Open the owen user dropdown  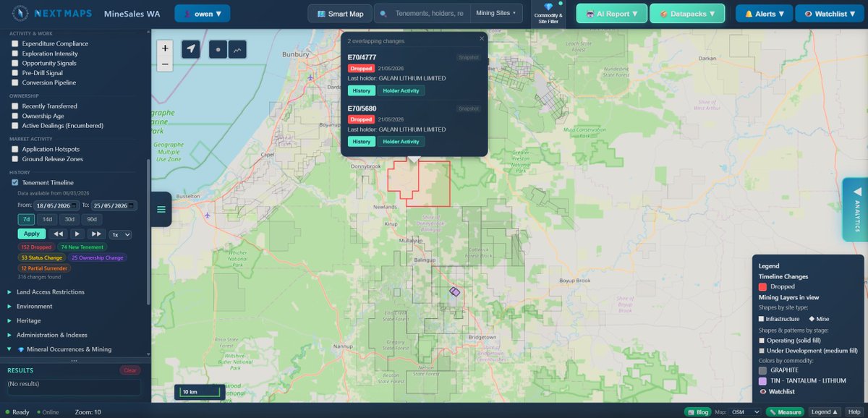[203, 13]
